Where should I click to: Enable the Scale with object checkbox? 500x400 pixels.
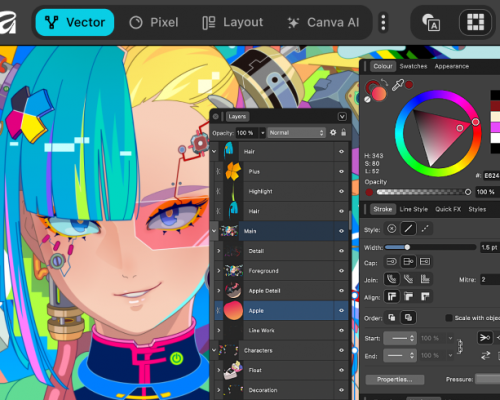click(449, 318)
